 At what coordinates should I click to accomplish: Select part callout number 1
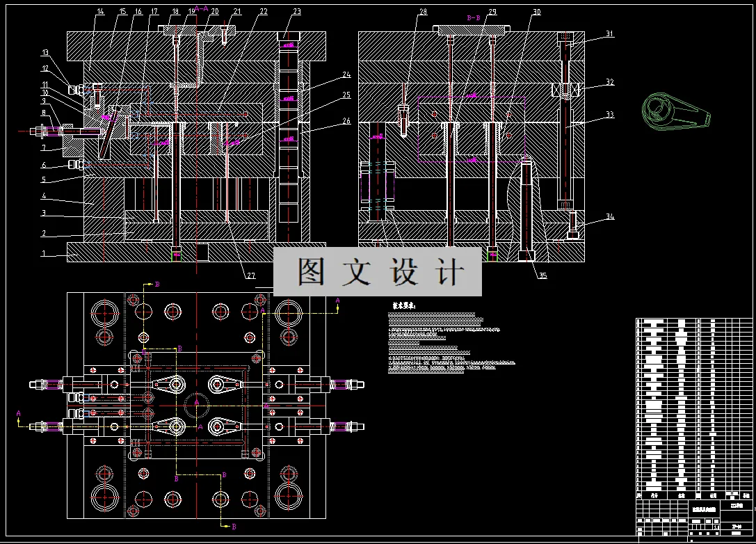[x=44, y=253]
